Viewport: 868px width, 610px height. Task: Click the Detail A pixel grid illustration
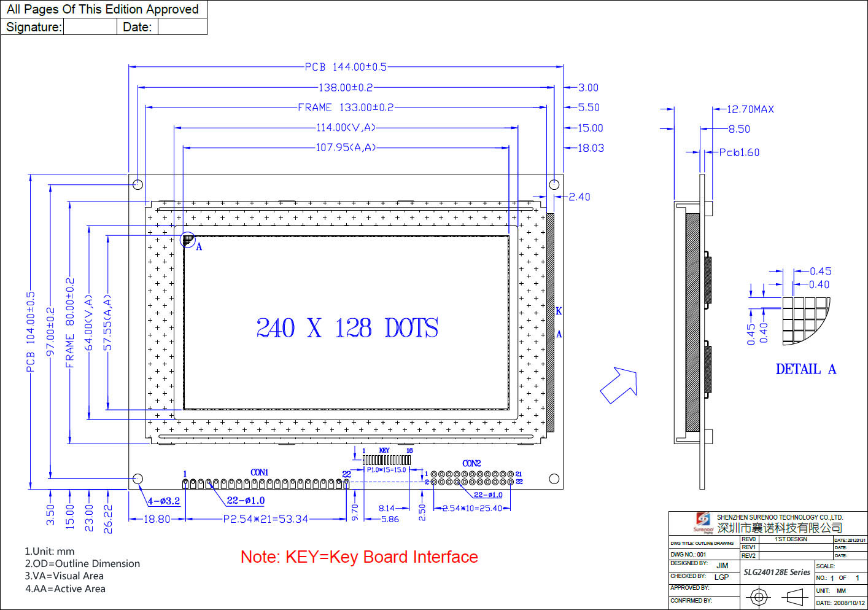point(803,319)
